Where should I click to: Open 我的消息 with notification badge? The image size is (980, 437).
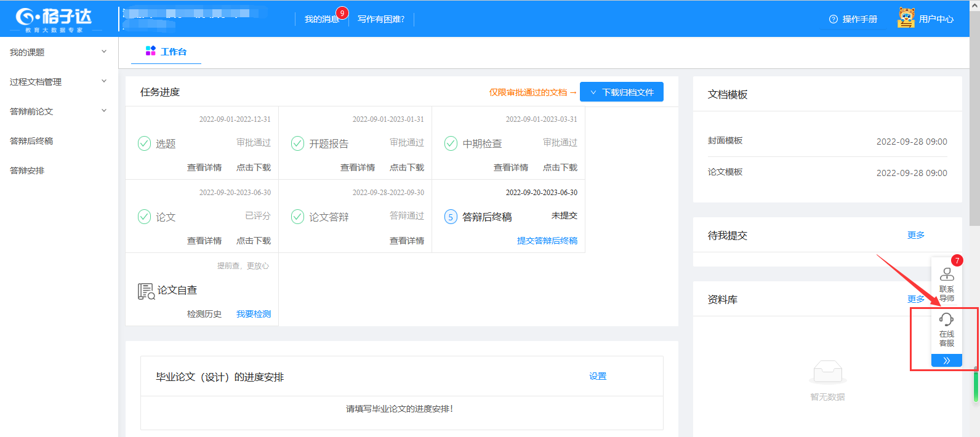click(x=322, y=19)
